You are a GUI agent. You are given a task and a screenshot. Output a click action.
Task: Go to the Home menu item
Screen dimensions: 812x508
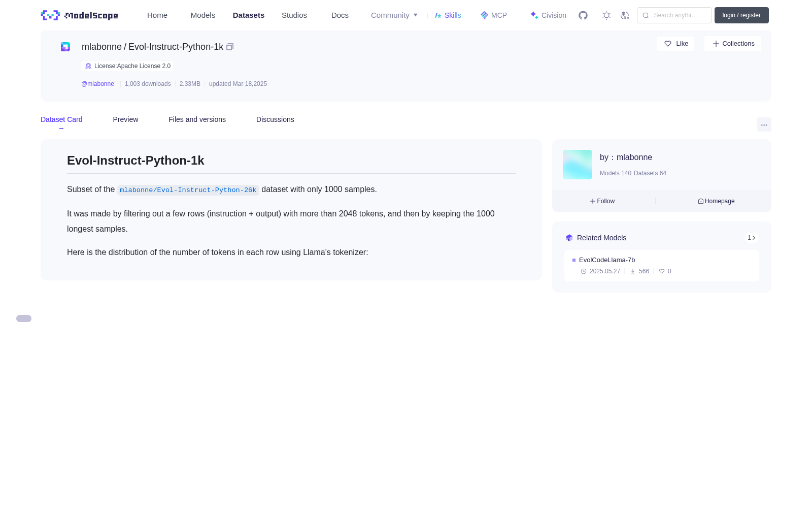coord(157,15)
